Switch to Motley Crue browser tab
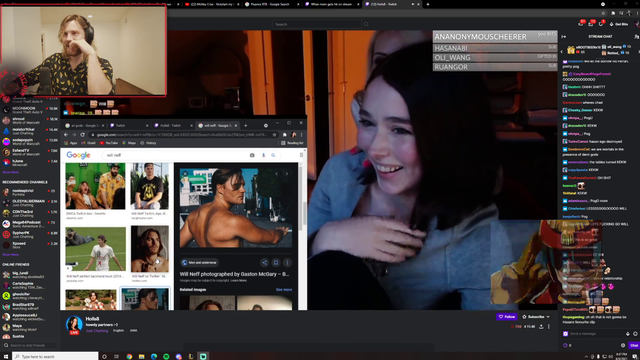 (x=211, y=4)
